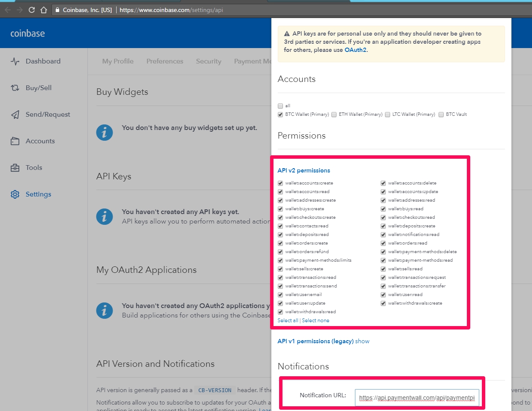This screenshot has width=532, height=411.
Task: Click the API v2 permissions heading link
Action: (304, 170)
